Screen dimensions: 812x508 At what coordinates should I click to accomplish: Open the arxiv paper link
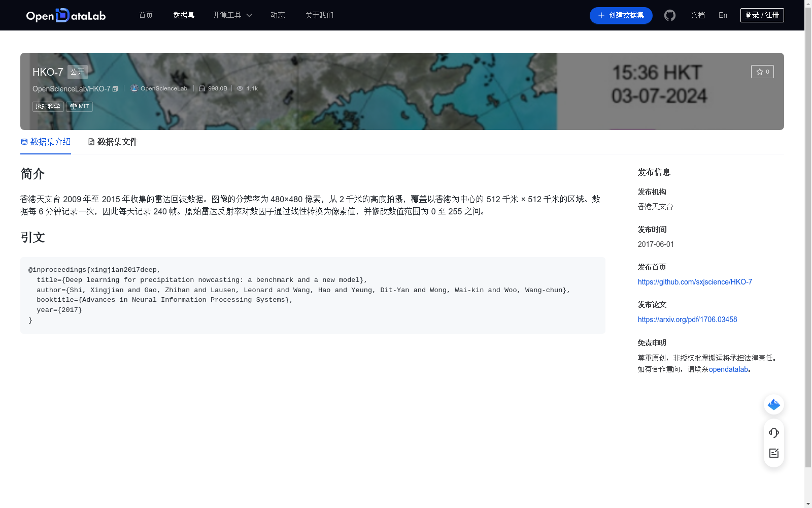tap(687, 320)
